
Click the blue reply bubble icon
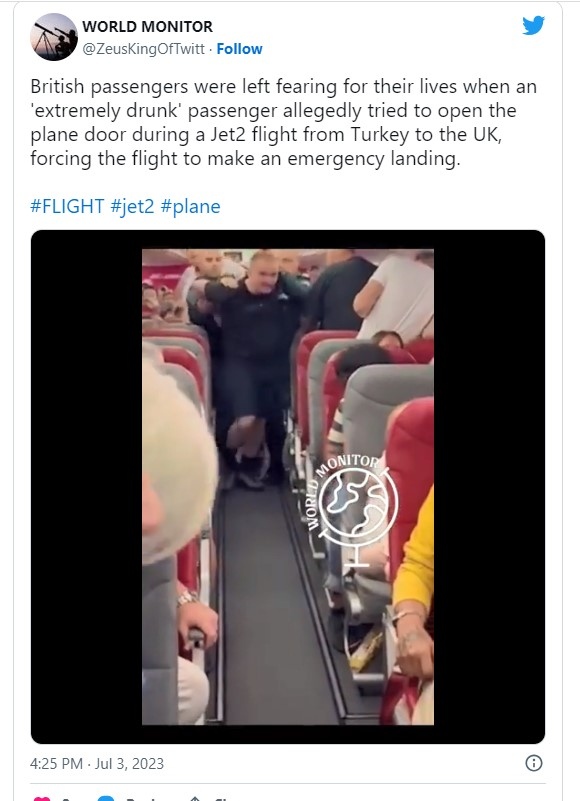point(106,798)
